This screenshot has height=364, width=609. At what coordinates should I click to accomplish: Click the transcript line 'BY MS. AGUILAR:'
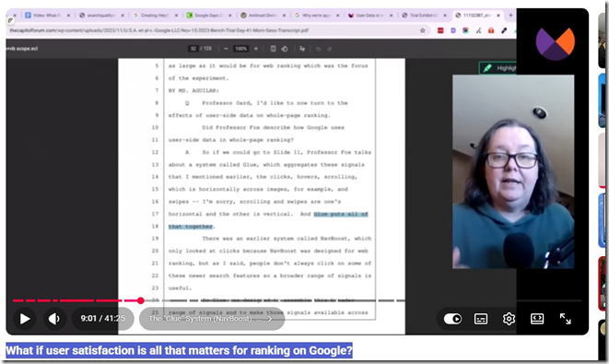tap(193, 90)
